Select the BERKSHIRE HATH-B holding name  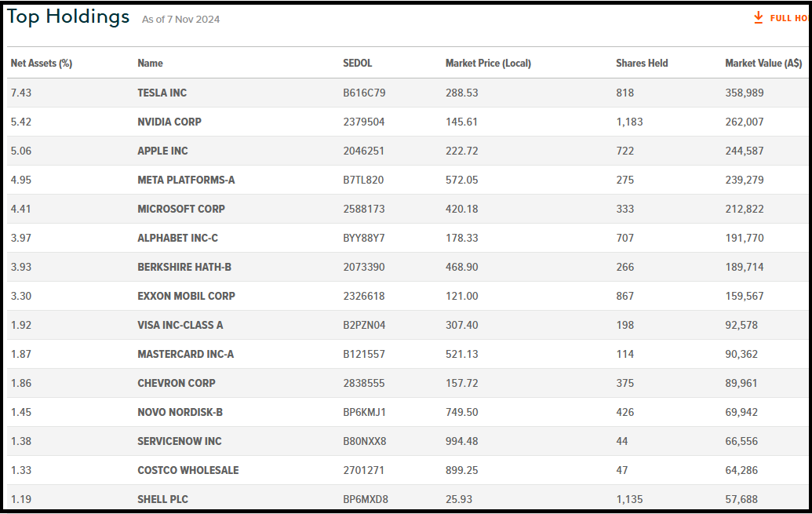click(x=184, y=267)
